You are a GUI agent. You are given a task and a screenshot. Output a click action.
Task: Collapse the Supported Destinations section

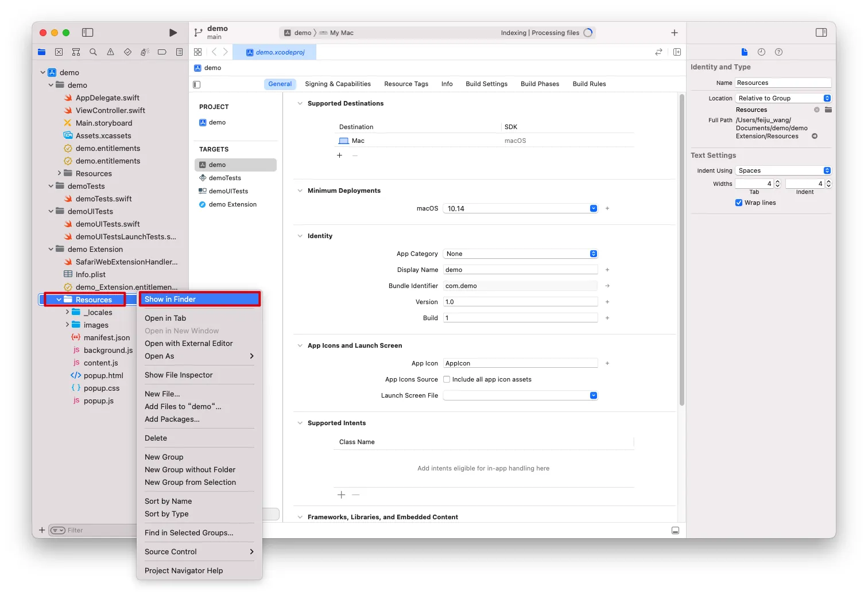pos(300,104)
